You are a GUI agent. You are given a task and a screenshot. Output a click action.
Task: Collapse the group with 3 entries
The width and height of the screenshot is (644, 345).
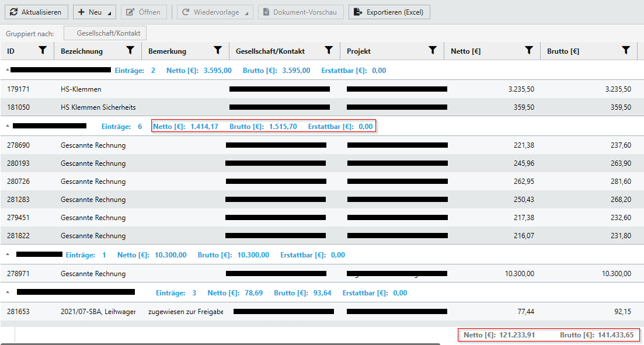[x=8, y=292]
